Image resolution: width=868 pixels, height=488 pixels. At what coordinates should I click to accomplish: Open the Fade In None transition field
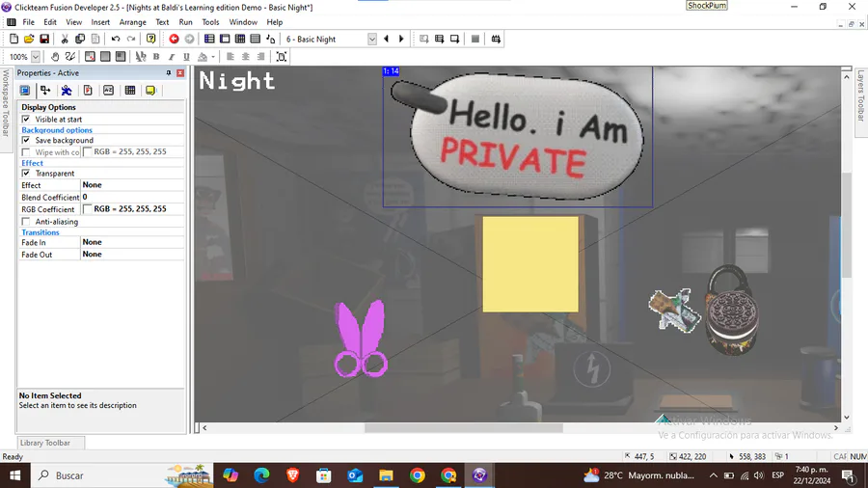[x=132, y=242]
